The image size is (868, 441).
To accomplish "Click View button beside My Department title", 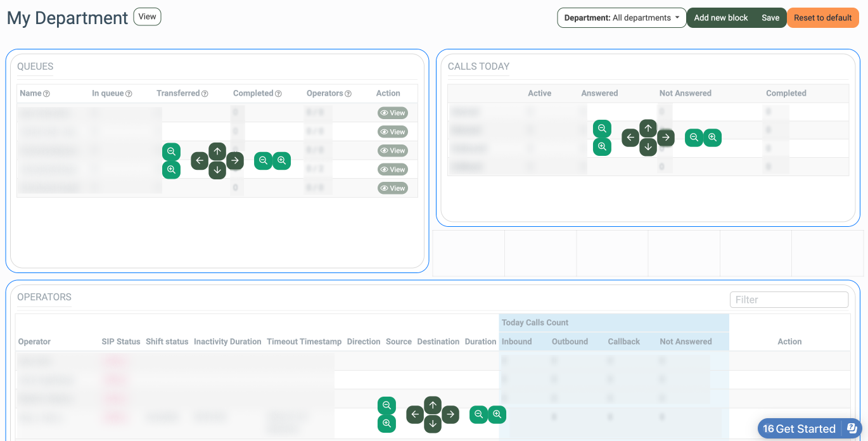I will click(x=147, y=17).
